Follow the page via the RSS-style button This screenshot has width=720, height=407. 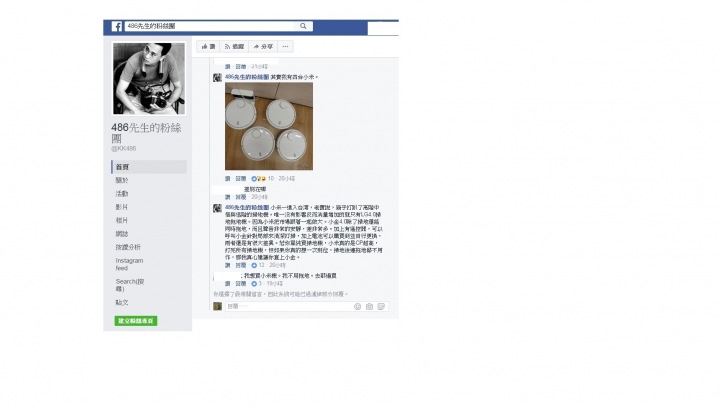coord(234,46)
